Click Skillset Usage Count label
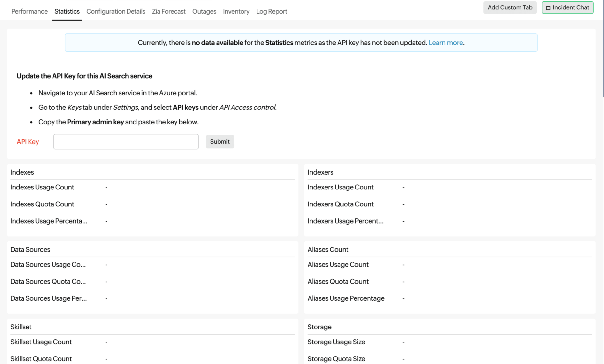The width and height of the screenshot is (604, 364). click(41, 342)
